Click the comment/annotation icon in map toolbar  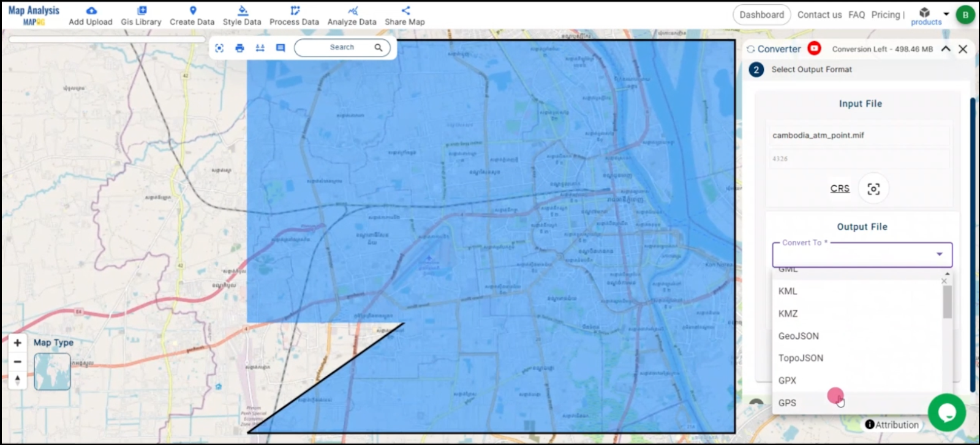pos(281,48)
